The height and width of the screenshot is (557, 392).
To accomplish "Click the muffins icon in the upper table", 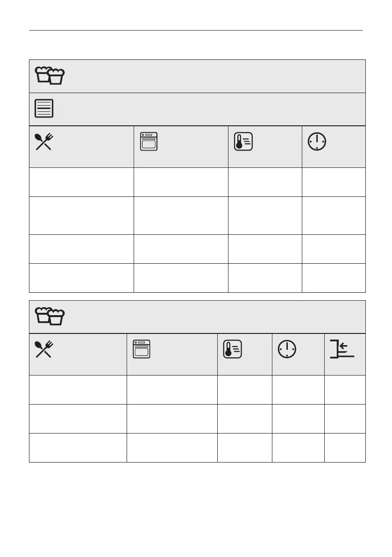I will point(49,76).
